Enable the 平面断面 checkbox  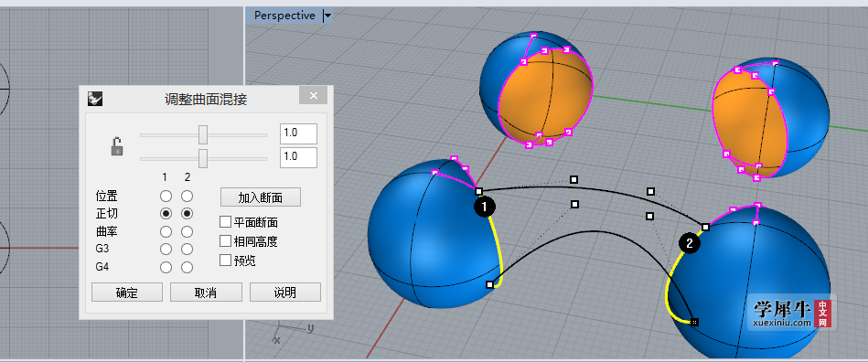point(225,222)
